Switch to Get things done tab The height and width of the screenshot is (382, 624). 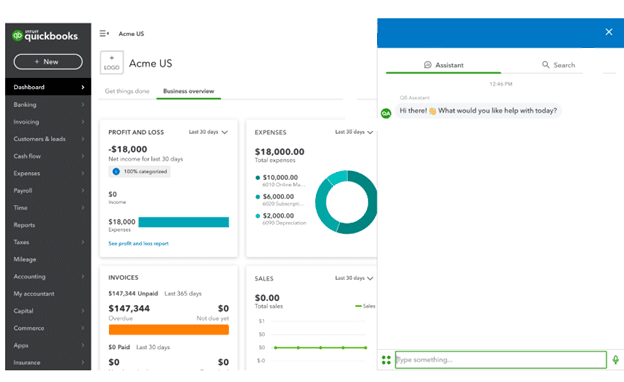pos(127,91)
